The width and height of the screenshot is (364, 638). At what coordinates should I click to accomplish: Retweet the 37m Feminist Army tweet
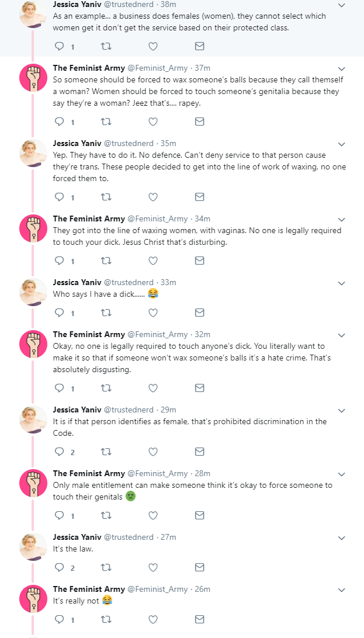106,122
